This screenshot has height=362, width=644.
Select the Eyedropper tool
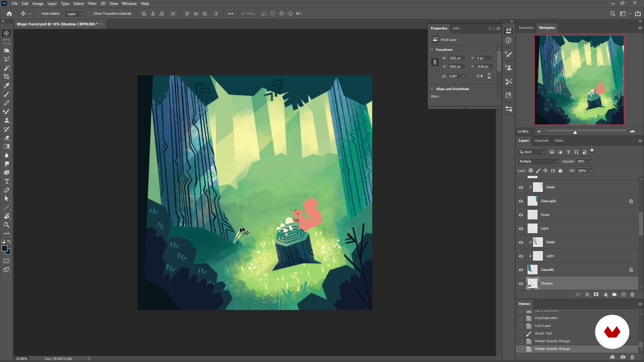click(7, 86)
